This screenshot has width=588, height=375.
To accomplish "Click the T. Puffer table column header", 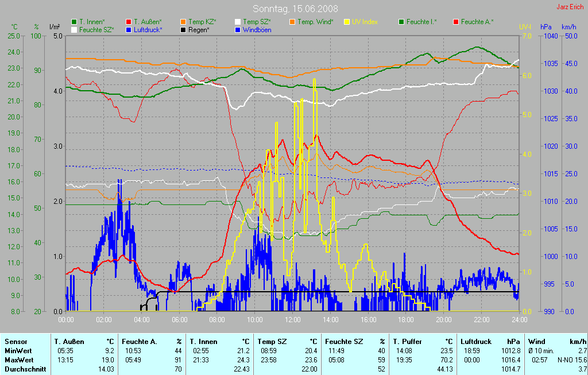I will (x=407, y=342).
